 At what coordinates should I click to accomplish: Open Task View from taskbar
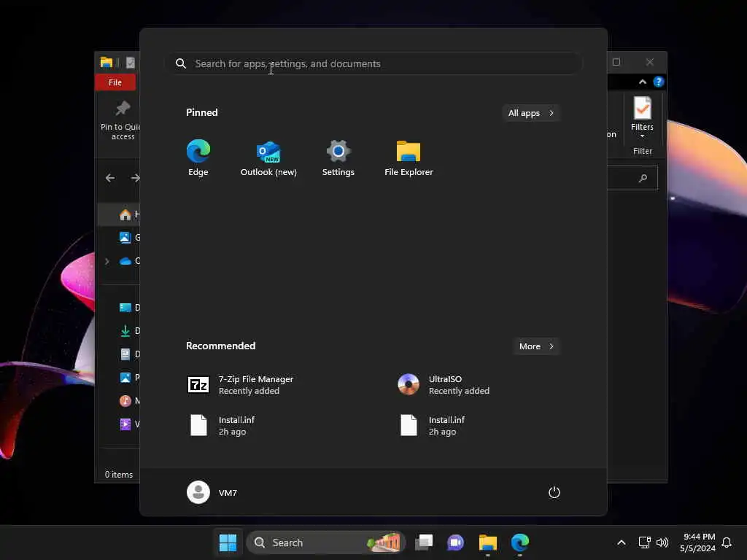click(424, 542)
